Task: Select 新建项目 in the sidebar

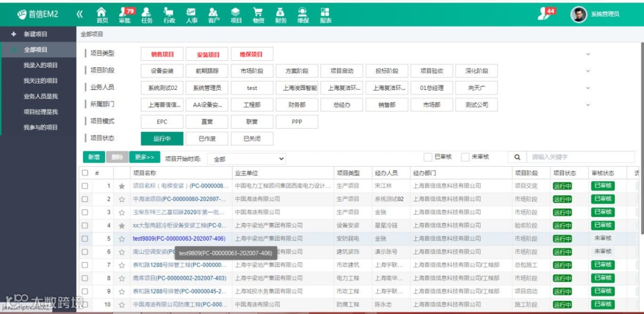Action: point(35,35)
